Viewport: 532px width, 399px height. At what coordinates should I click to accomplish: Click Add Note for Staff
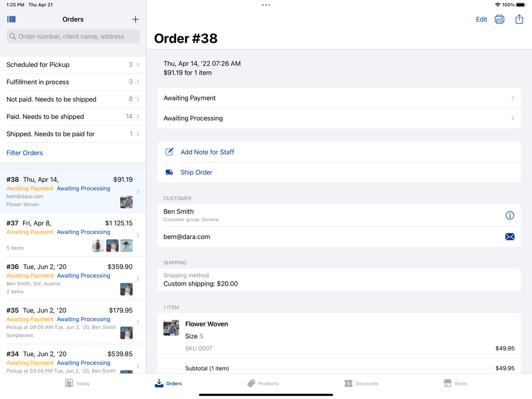(x=207, y=152)
